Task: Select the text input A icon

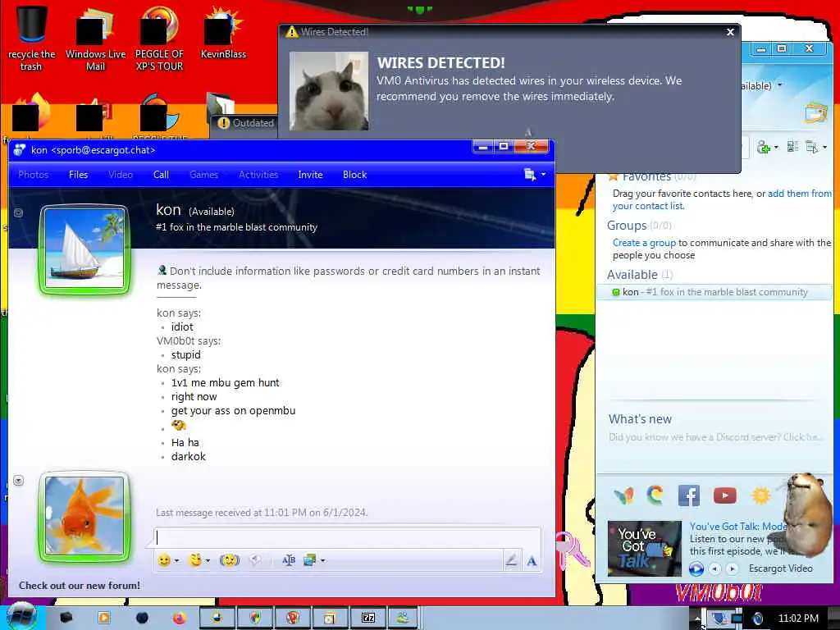Action: click(x=532, y=561)
